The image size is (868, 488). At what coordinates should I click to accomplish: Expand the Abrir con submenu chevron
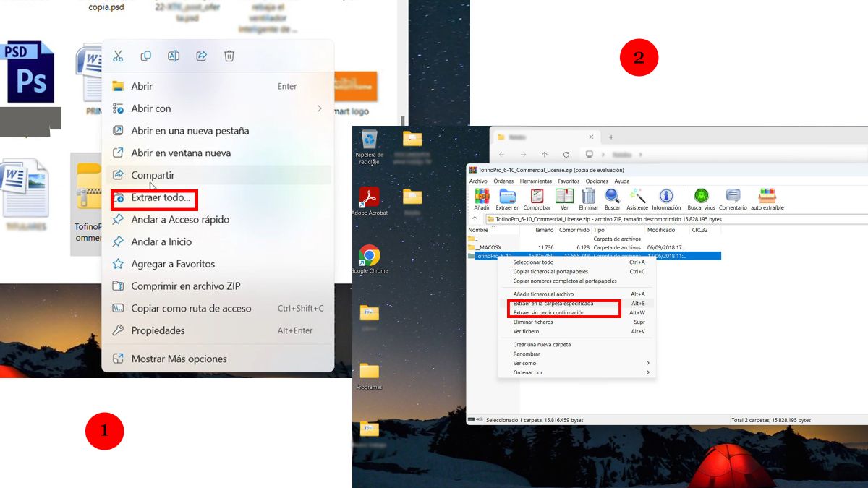pos(320,108)
